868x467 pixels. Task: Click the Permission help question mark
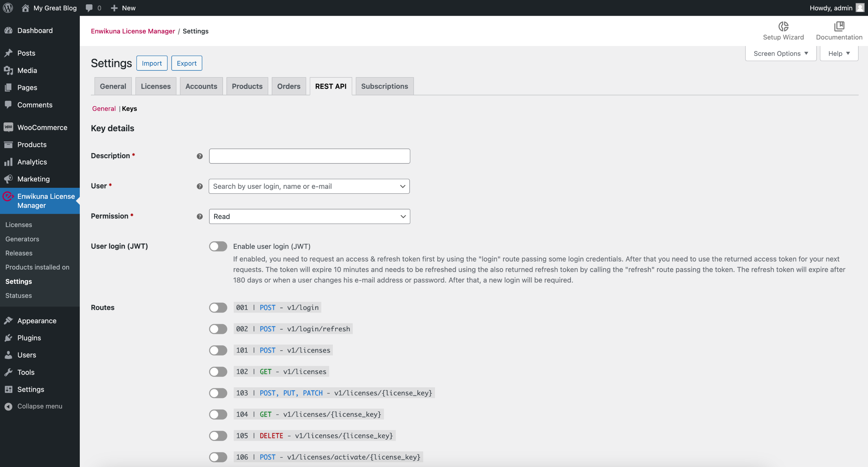(x=200, y=216)
